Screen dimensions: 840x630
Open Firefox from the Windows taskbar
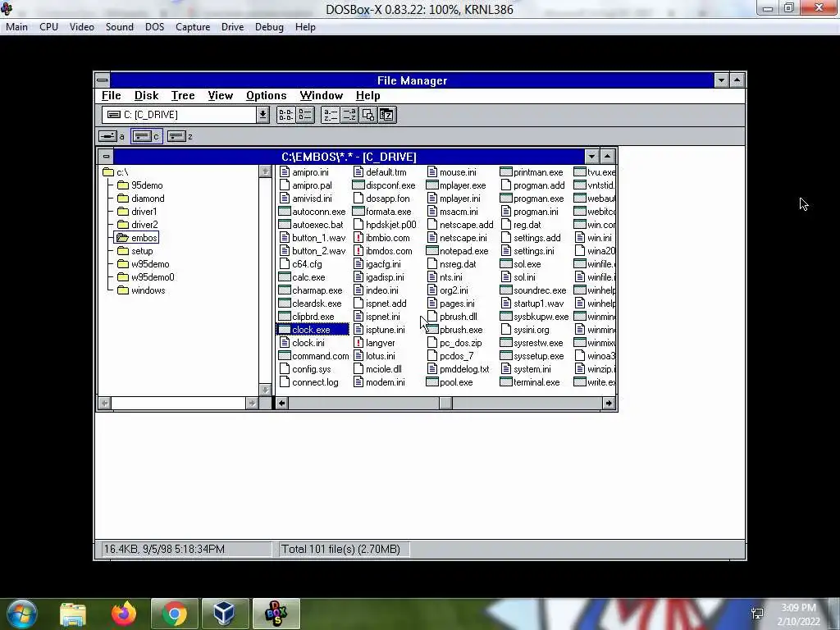(124, 614)
